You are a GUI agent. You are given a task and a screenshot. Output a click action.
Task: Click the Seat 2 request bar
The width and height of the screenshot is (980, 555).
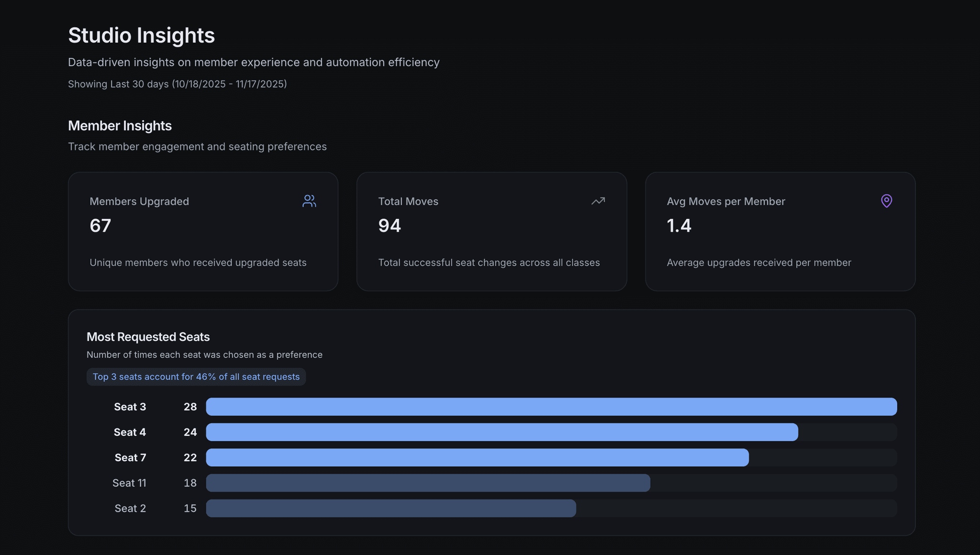[x=391, y=508]
